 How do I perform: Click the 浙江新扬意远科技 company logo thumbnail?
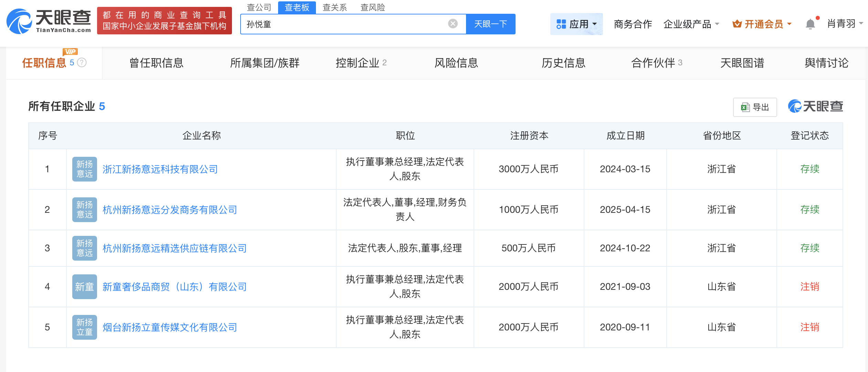[x=84, y=169]
